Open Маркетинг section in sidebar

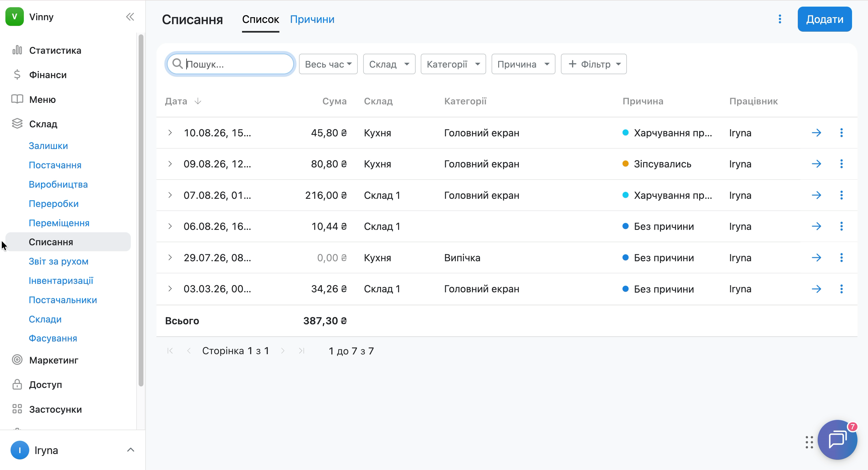54,360
